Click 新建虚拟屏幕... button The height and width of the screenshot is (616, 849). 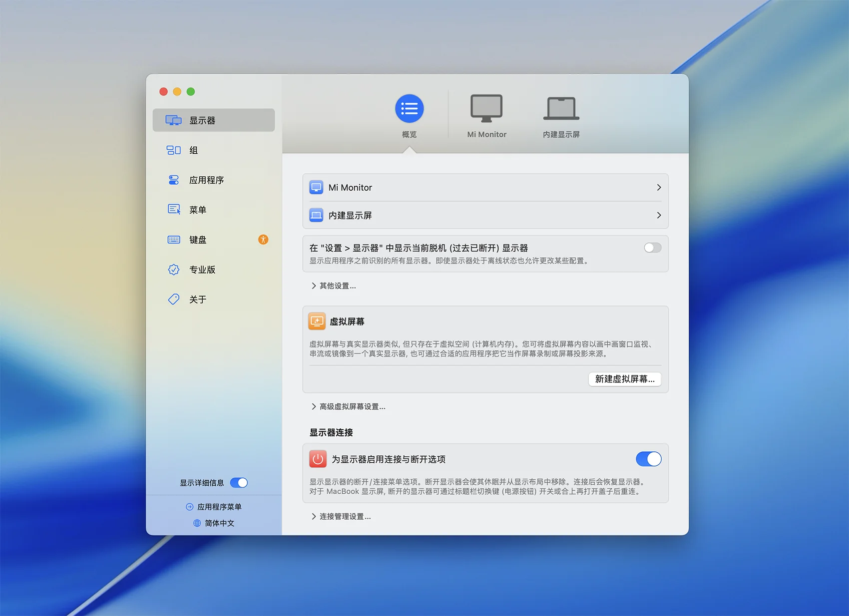624,379
